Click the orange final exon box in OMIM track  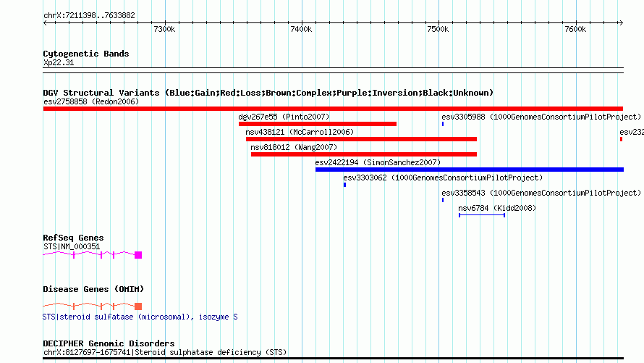(x=138, y=306)
